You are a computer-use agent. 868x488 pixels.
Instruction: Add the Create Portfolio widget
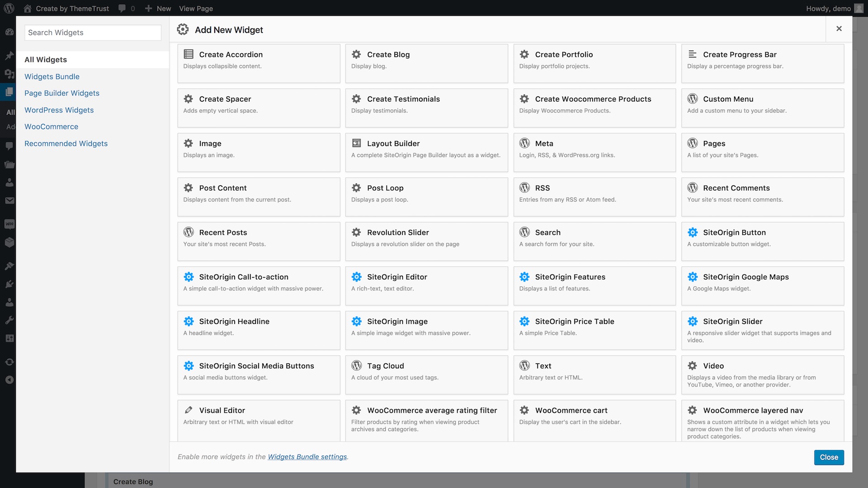[x=594, y=63]
